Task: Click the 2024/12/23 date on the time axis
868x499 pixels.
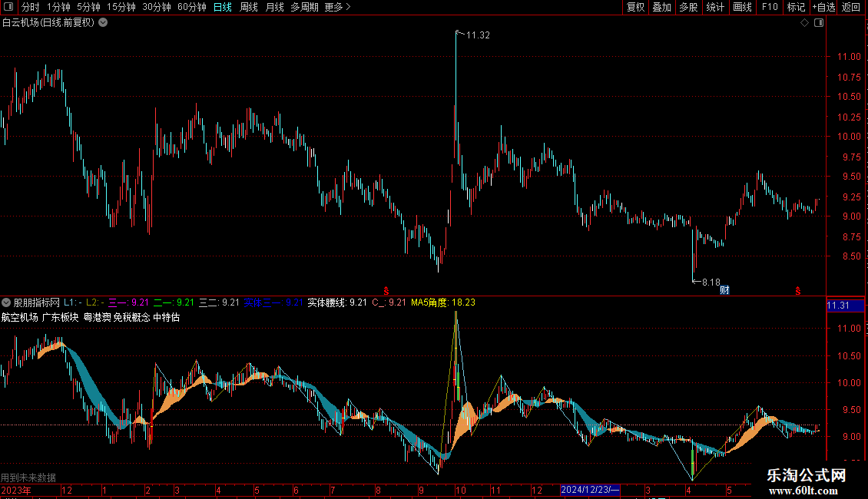Action: (x=590, y=490)
